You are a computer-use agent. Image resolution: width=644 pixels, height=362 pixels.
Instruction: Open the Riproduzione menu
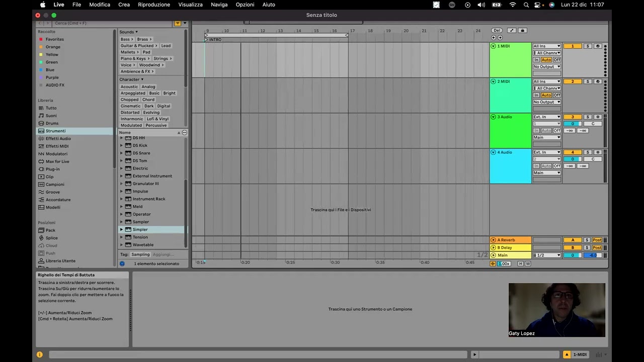pos(154,5)
